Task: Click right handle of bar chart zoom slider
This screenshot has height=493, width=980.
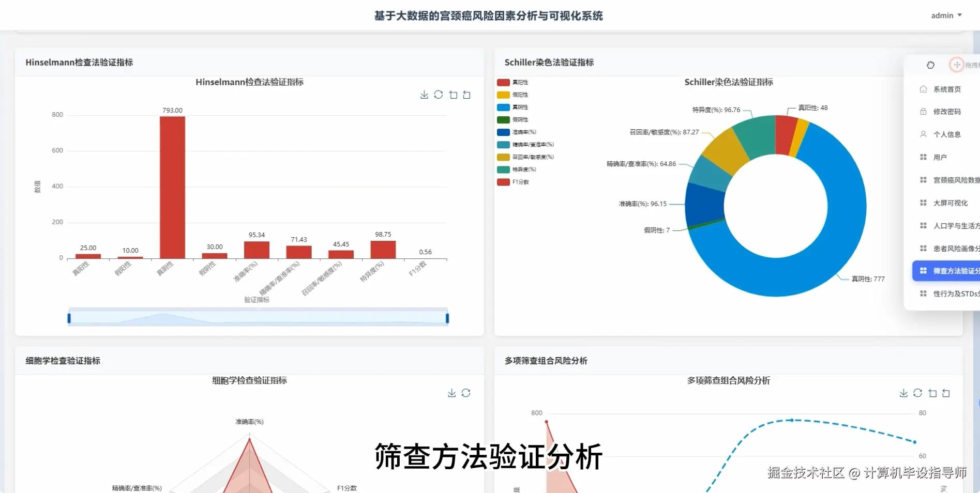Action: [x=447, y=318]
